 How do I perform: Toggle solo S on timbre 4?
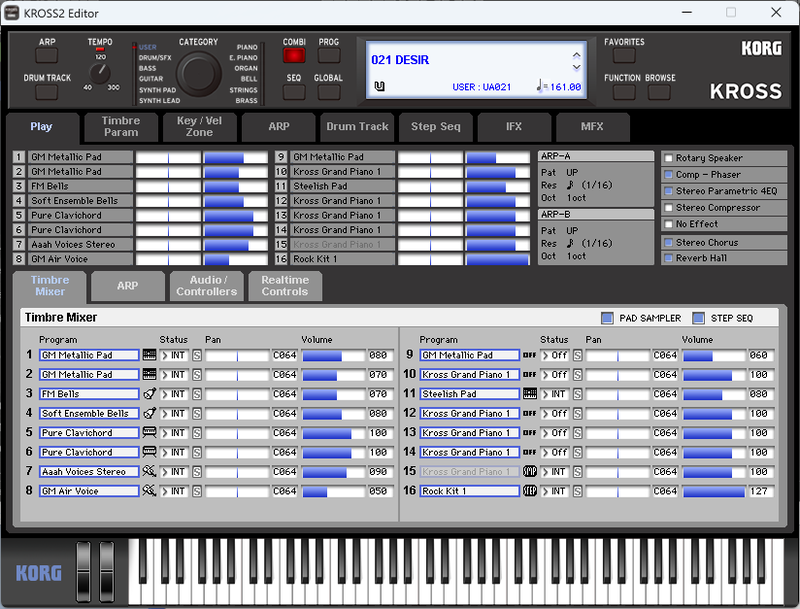pos(197,414)
